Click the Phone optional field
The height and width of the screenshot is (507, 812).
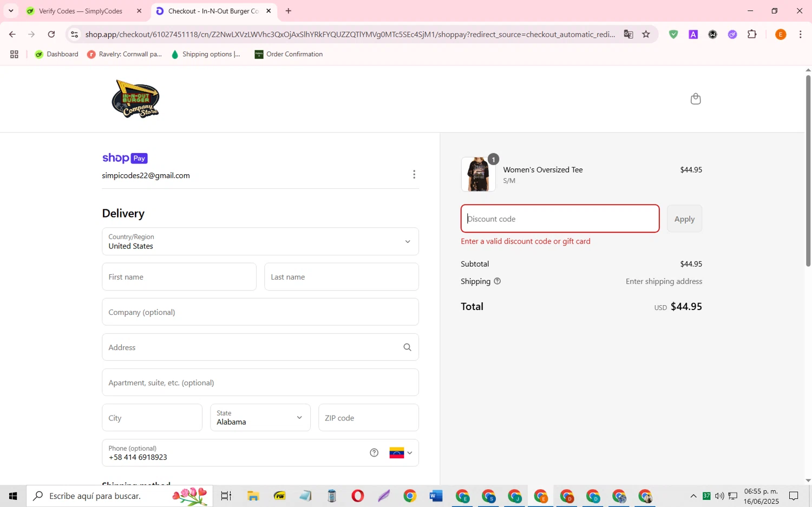point(260,453)
